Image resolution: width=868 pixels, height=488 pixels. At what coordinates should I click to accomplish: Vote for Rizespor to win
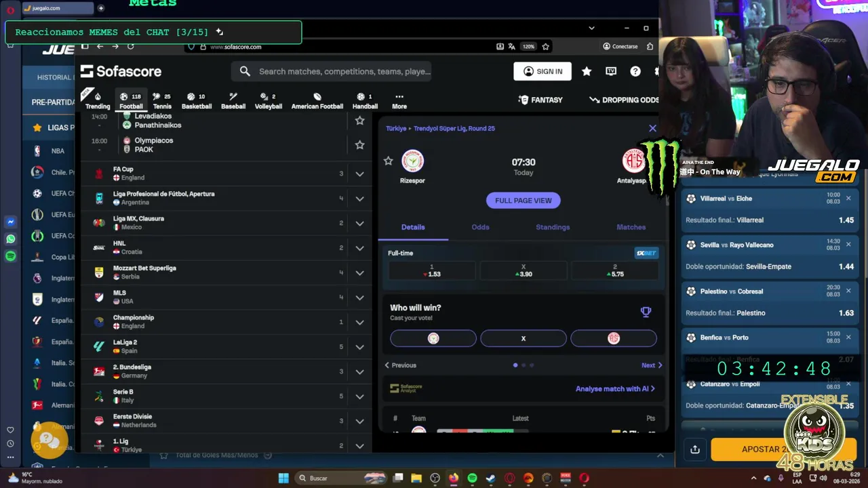tap(433, 338)
